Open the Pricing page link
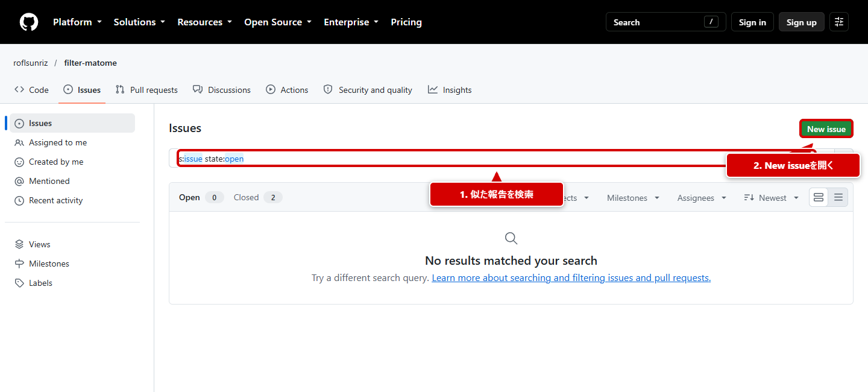Viewport: 868px width, 392px height. click(406, 22)
